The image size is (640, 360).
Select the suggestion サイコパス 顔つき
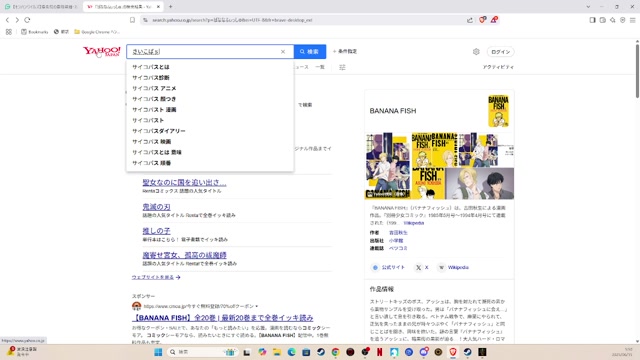pyautogui.click(x=210, y=99)
